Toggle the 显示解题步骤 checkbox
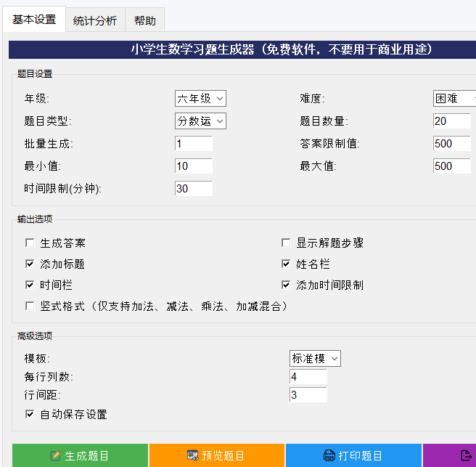 pyautogui.click(x=287, y=243)
